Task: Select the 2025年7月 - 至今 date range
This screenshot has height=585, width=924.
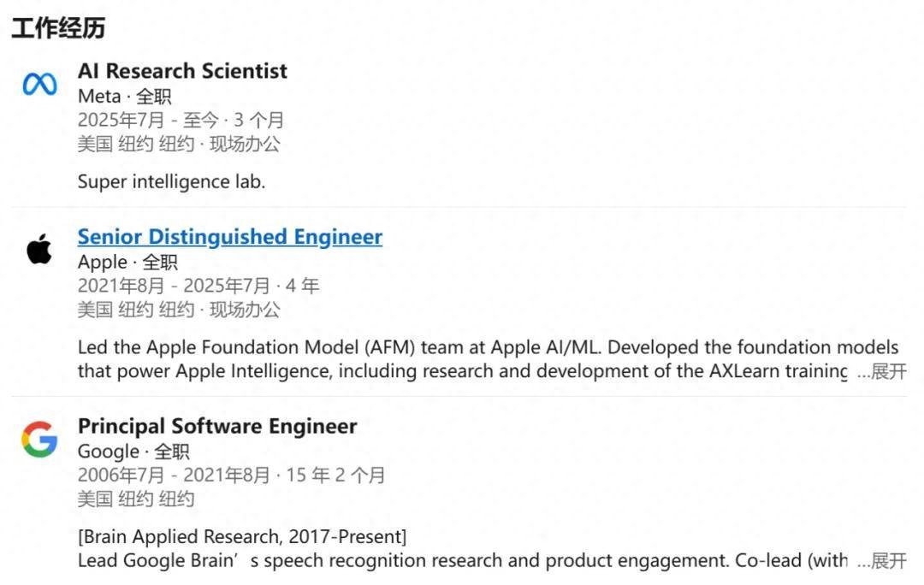Action: click(x=181, y=120)
